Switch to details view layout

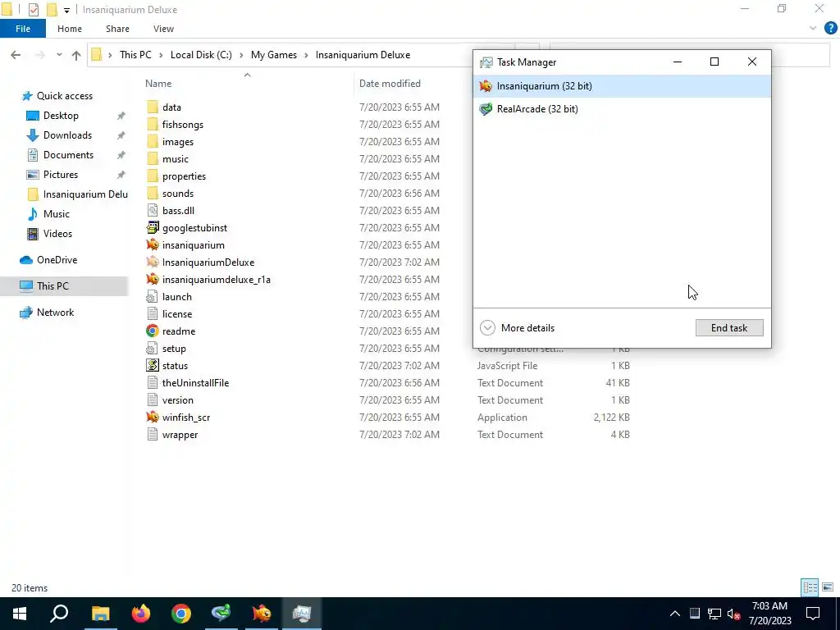[x=810, y=587]
